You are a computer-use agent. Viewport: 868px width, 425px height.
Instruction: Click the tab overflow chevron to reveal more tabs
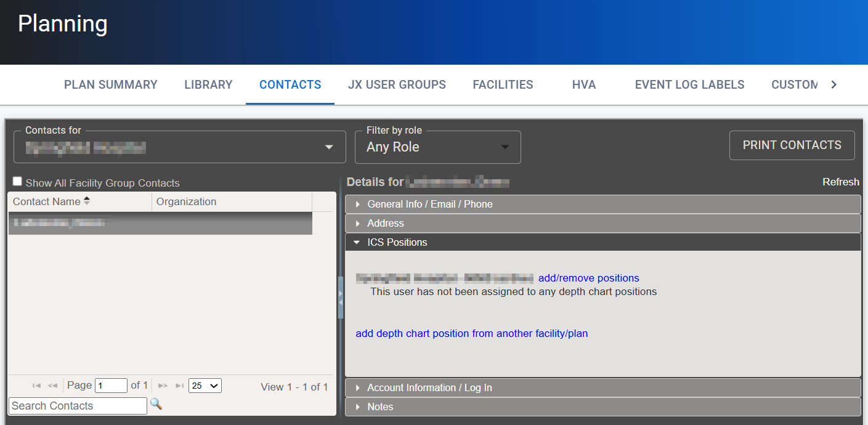[x=835, y=84]
